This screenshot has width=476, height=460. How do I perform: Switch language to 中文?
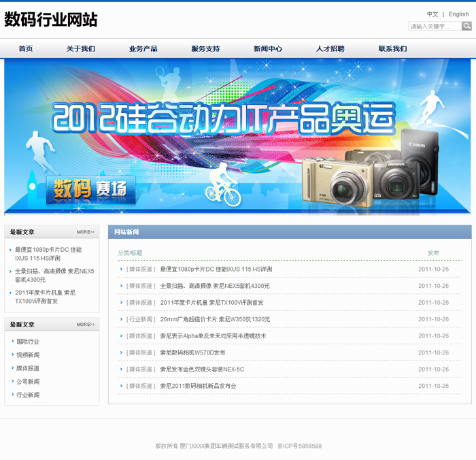pos(432,14)
